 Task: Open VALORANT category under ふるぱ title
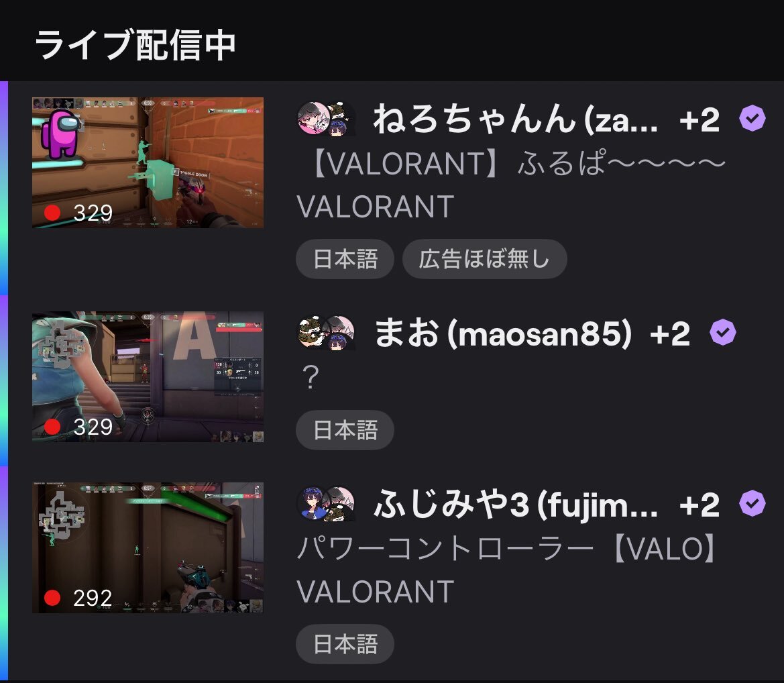tap(376, 207)
